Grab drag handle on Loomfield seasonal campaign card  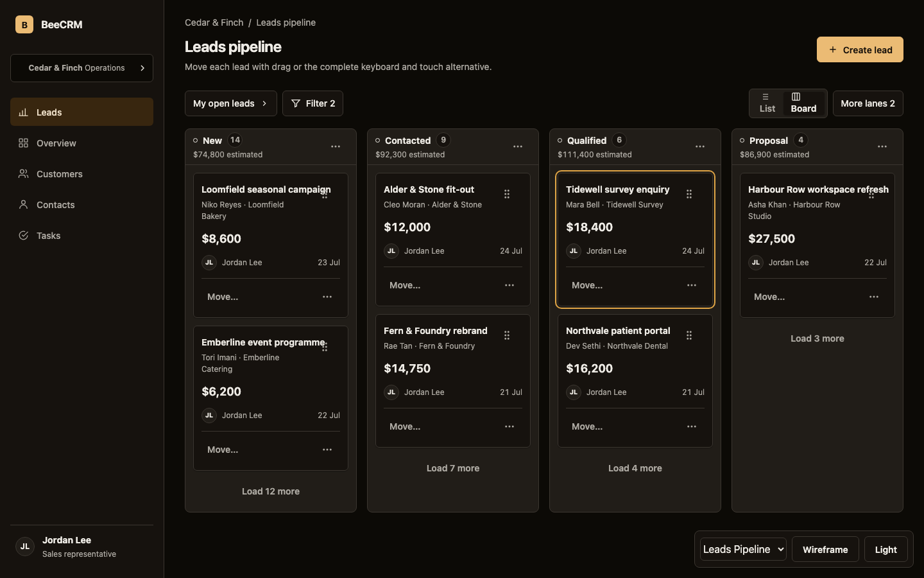point(325,194)
